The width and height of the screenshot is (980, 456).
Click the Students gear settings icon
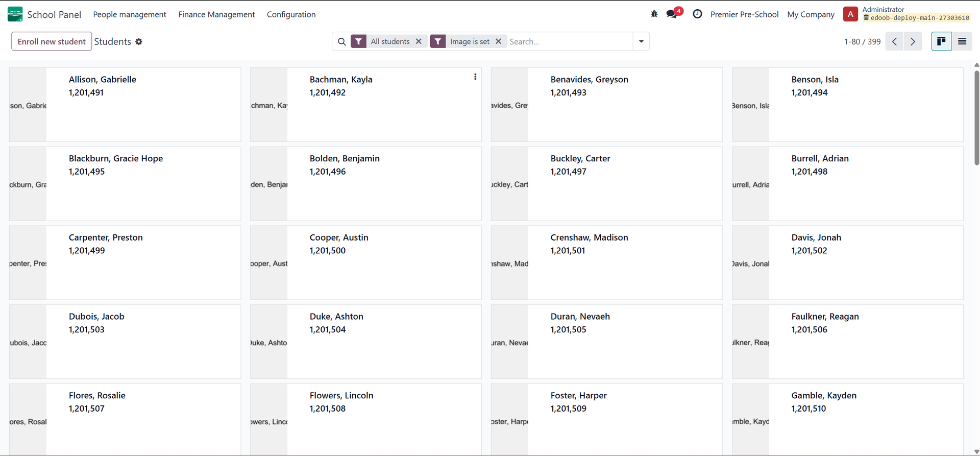[x=139, y=42]
